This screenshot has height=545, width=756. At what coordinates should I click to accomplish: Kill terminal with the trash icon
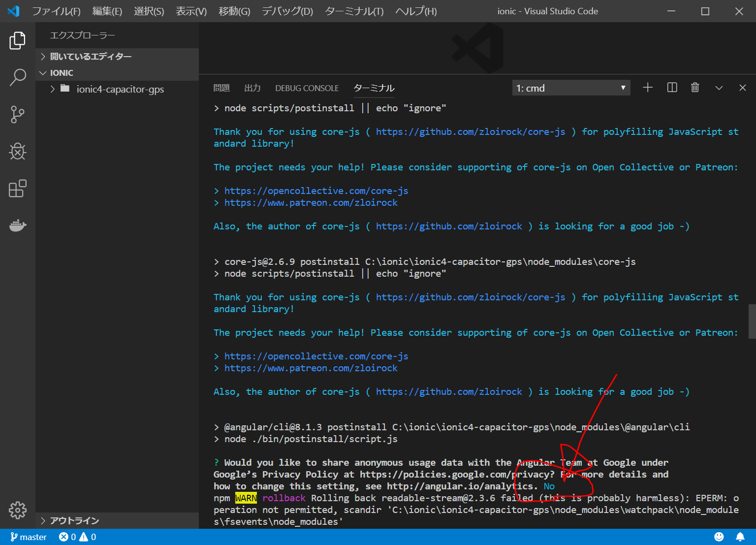(695, 88)
